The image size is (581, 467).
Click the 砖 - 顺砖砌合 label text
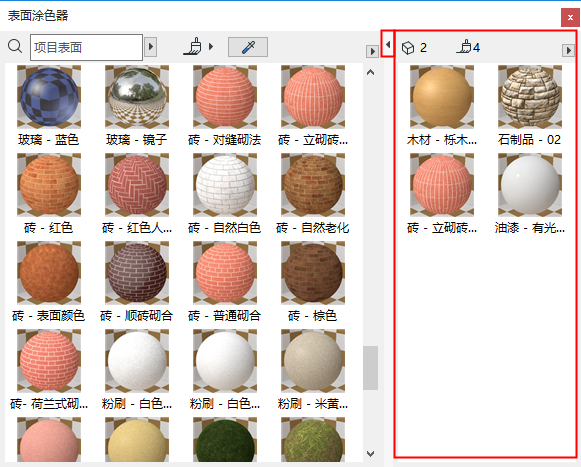136,316
